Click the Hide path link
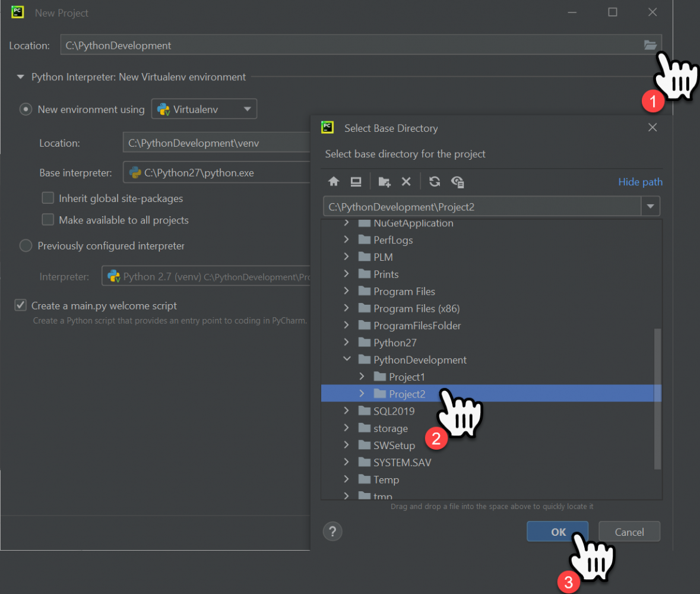700x594 pixels. coord(640,182)
